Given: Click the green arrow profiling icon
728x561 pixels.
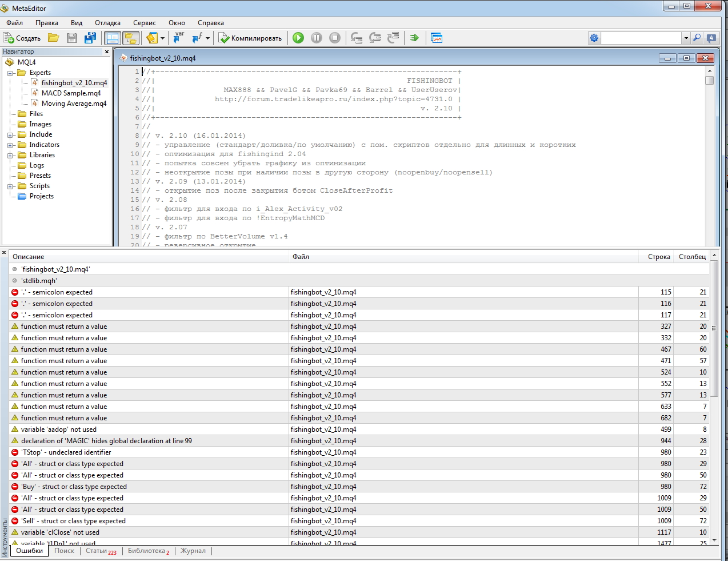Looking at the screenshot, I should click(414, 38).
